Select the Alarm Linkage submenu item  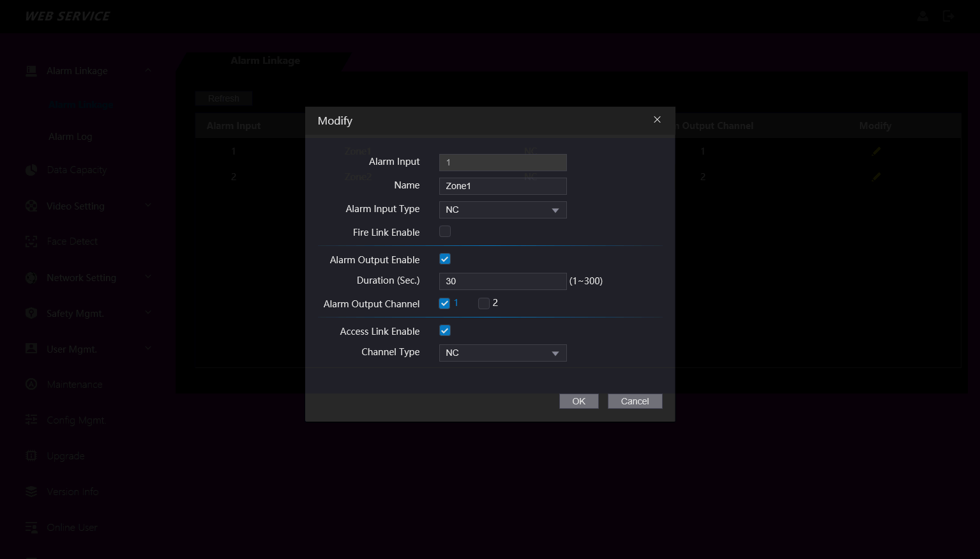point(81,105)
